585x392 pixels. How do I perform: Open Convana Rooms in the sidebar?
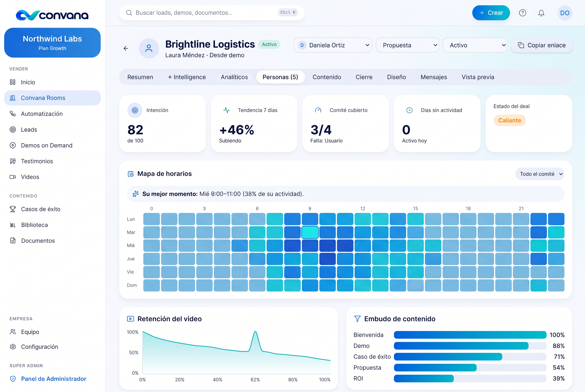(52, 98)
